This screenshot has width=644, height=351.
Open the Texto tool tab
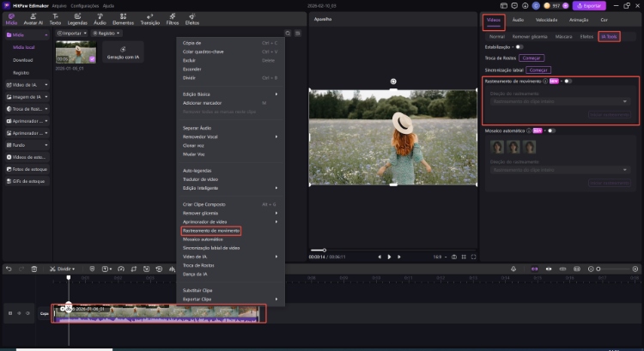[x=56, y=19]
